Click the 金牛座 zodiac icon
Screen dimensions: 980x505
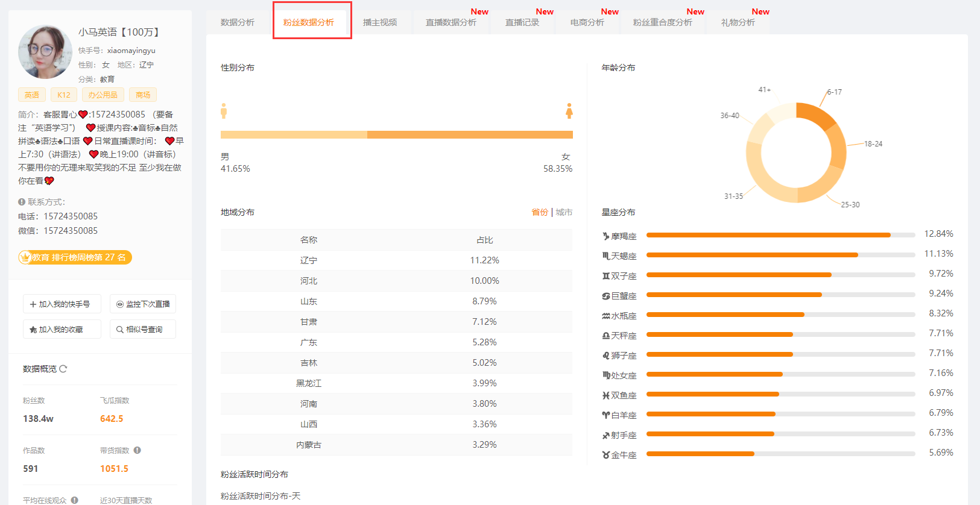click(605, 455)
